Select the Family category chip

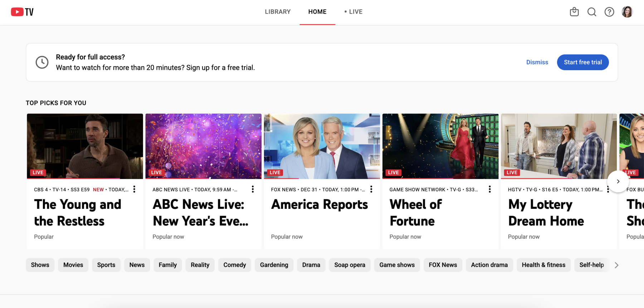[x=168, y=265]
